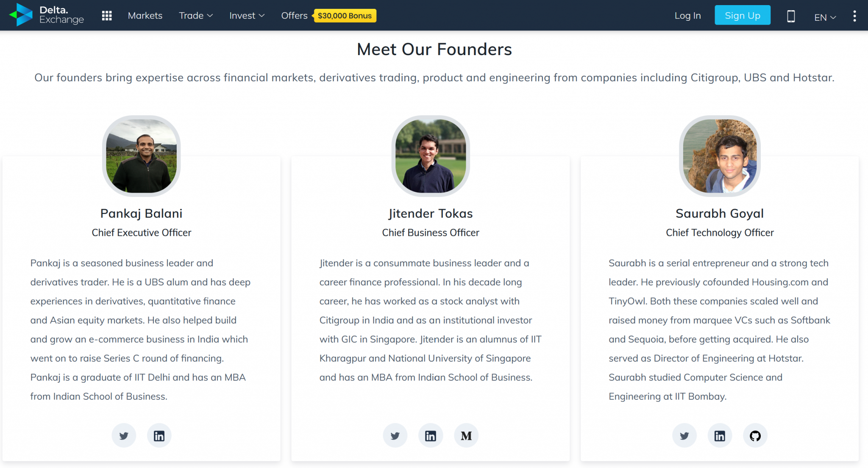This screenshot has width=868, height=468.
Task: Expand the Trade dropdown menu
Action: (x=196, y=16)
